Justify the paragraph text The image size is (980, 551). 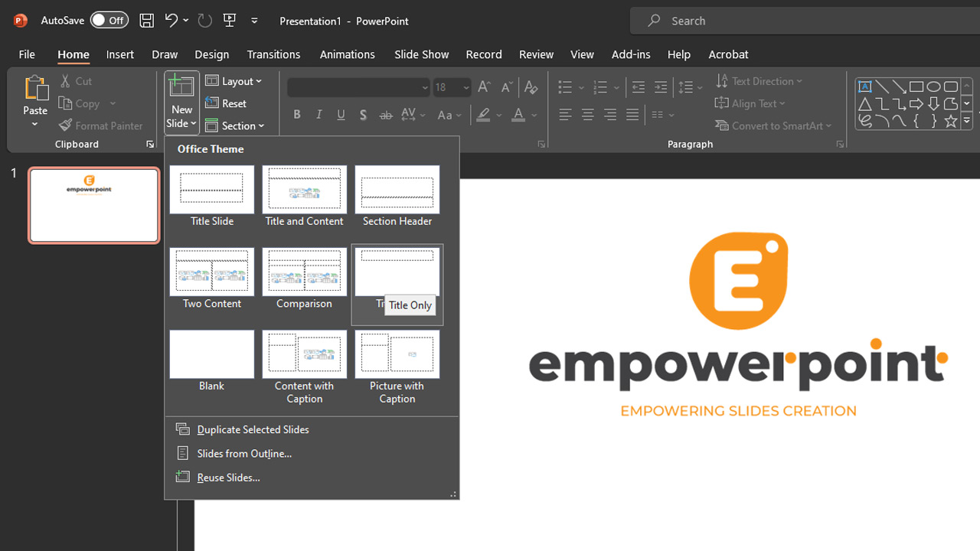[x=632, y=115]
